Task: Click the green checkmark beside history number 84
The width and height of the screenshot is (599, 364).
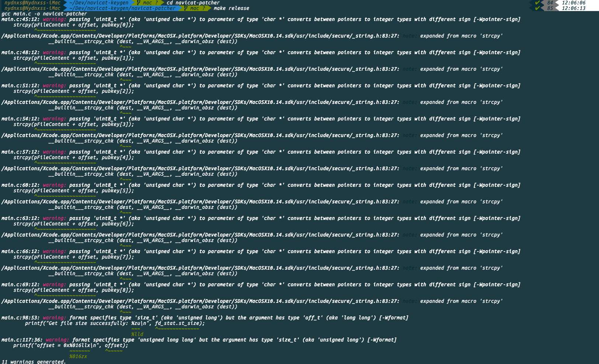Action: pos(537,3)
